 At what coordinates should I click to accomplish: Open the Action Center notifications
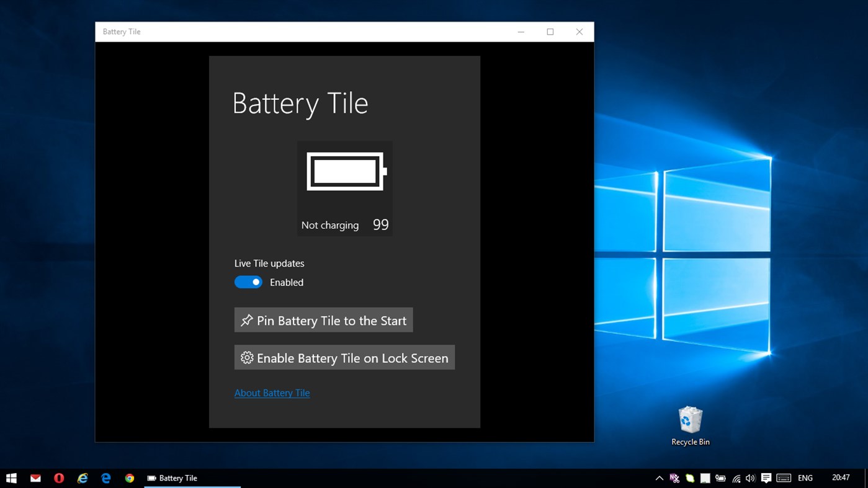(x=766, y=478)
